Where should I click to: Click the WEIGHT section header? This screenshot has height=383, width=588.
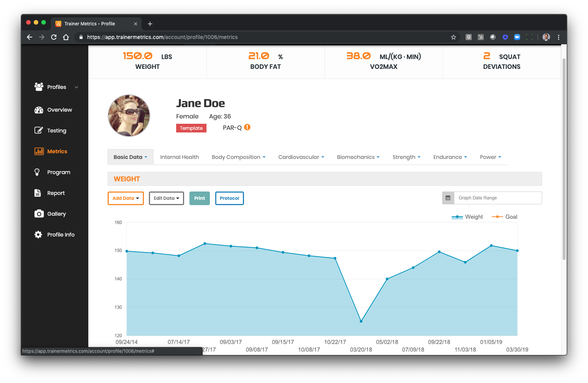point(325,179)
